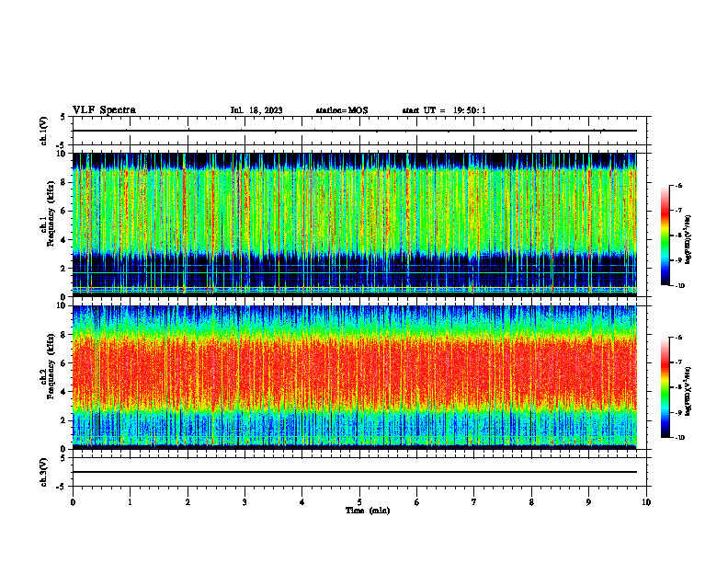
Task: Click the ch.2 spectrogram color scale bar
Action: click(x=665, y=387)
